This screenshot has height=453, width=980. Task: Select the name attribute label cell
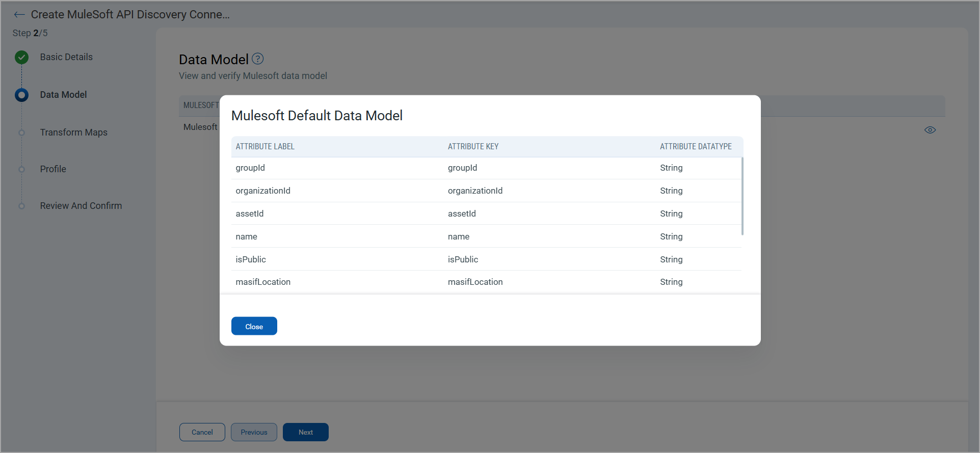point(246,236)
